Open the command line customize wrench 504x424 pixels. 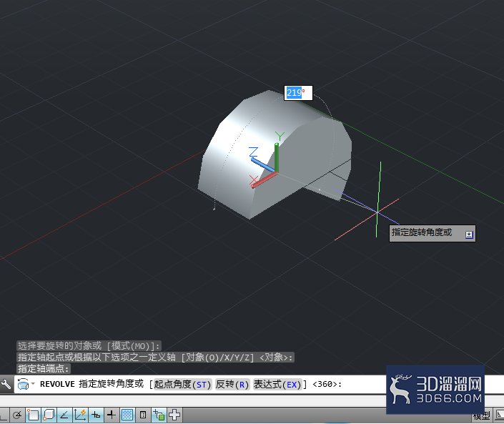(6, 384)
